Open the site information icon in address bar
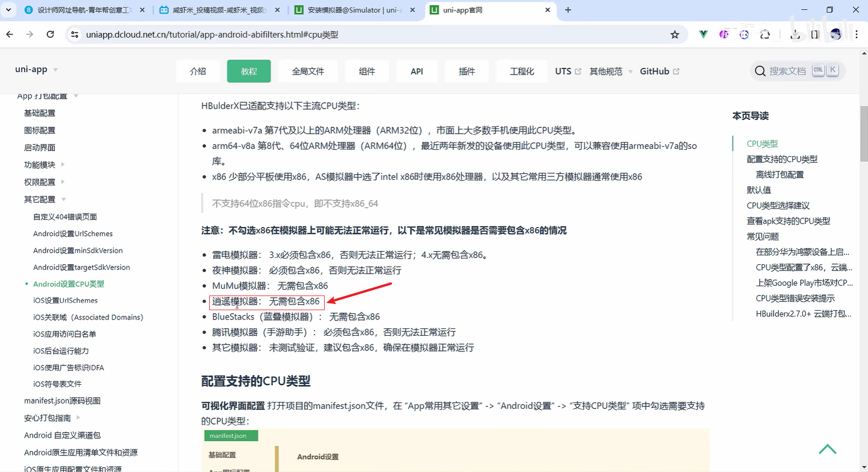 (75, 34)
